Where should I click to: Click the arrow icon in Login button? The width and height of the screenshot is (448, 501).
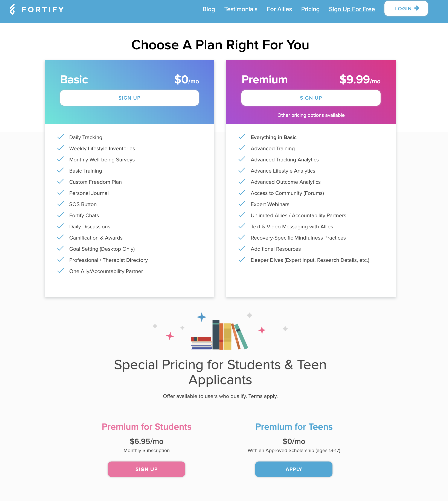[416, 8]
